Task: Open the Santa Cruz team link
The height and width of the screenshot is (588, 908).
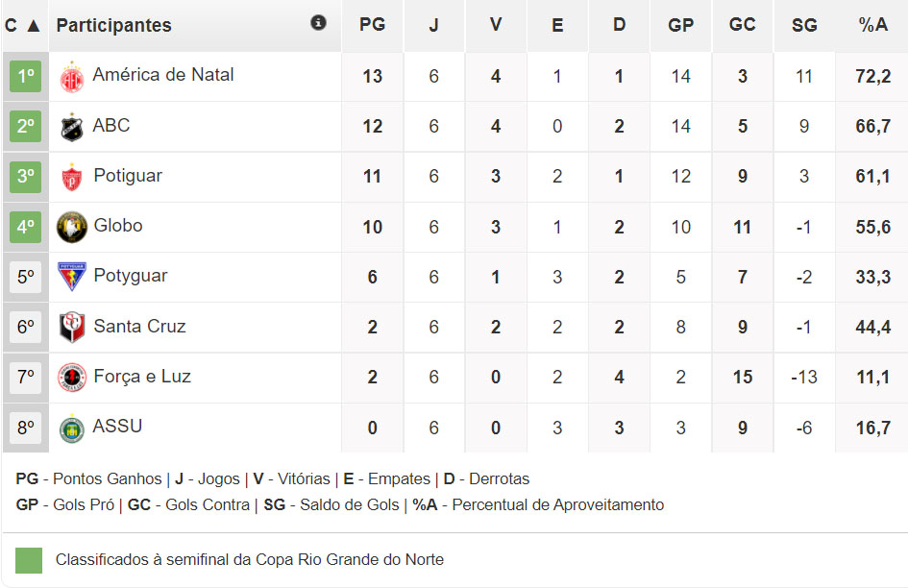Action: point(139,326)
